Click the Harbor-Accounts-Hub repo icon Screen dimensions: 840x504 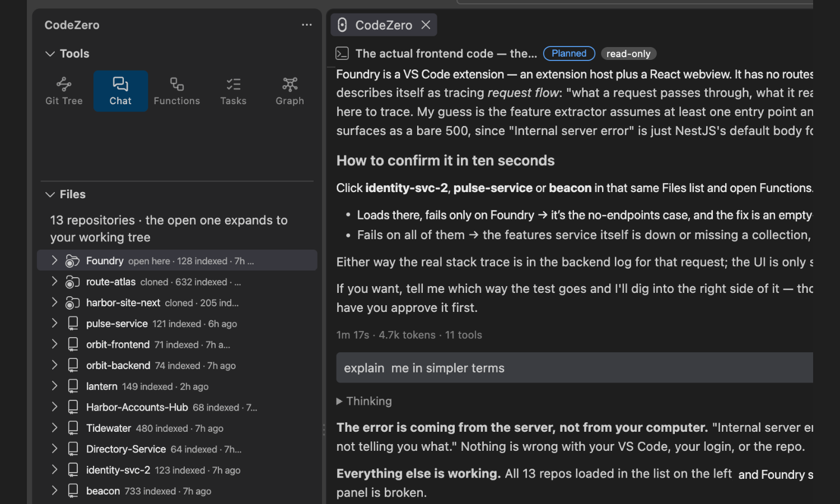(73, 407)
